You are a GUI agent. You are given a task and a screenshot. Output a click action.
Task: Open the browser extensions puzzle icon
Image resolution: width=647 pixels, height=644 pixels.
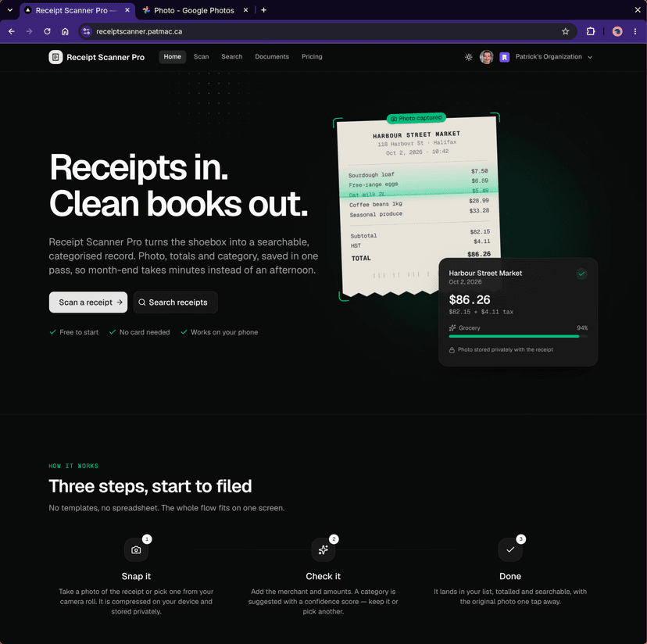[x=591, y=31]
